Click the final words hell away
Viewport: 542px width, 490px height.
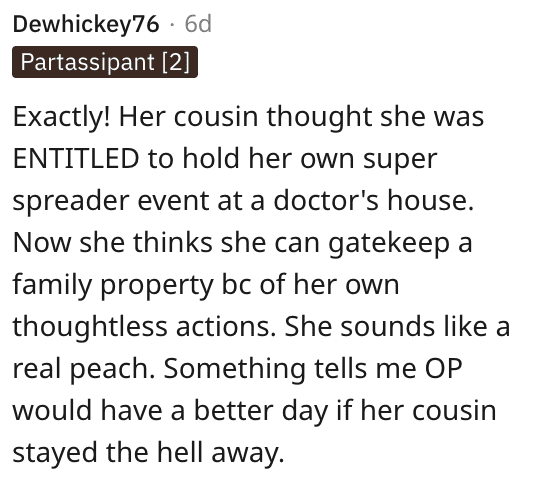(x=221, y=452)
